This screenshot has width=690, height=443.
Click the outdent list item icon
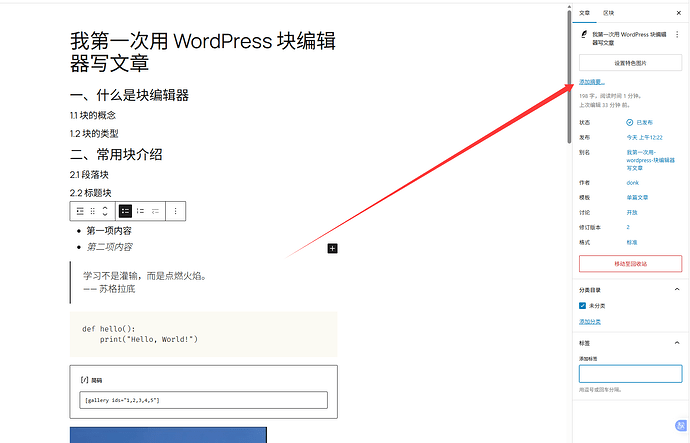pos(155,211)
